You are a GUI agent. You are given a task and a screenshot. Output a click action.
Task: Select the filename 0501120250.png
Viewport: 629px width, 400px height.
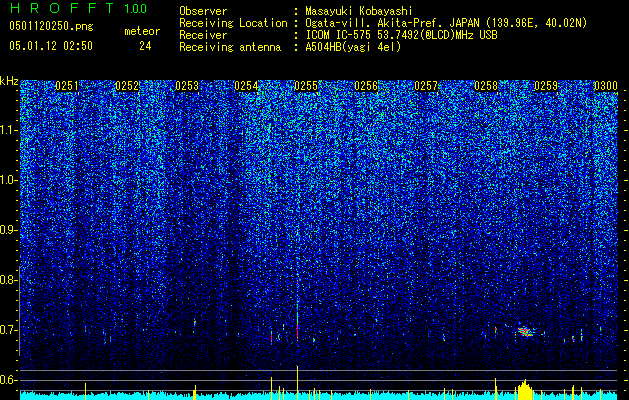(x=51, y=27)
